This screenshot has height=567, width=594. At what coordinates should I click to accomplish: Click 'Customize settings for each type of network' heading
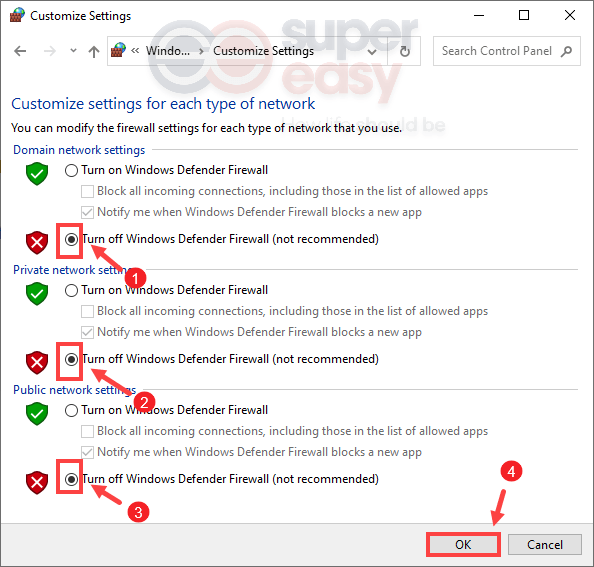[x=163, y=104]
